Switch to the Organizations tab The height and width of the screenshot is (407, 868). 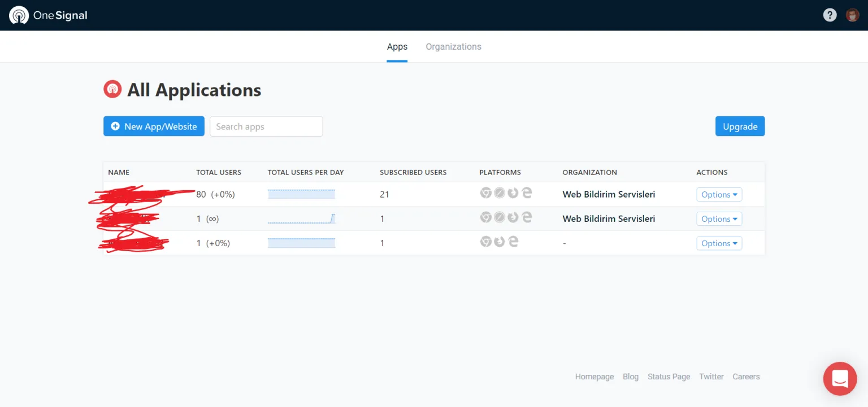tap(454, 47)
